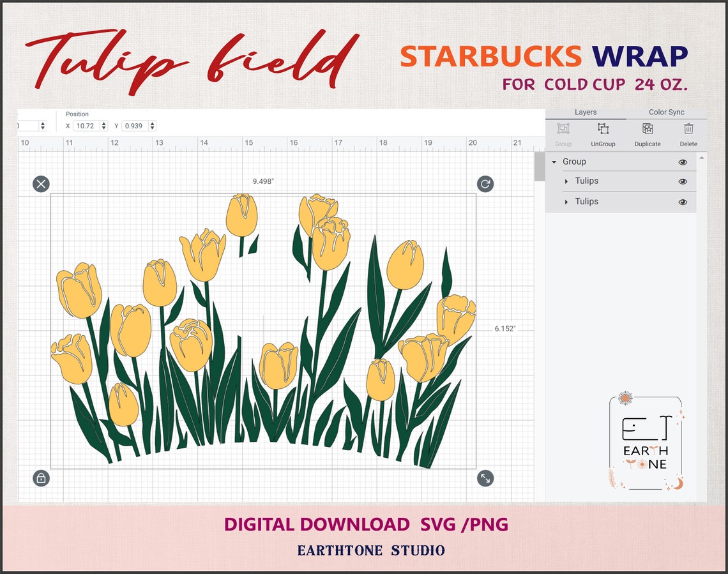This screenshot has width=728, height=574.
Task: Select the Layers tab
Action: [586, 112]
